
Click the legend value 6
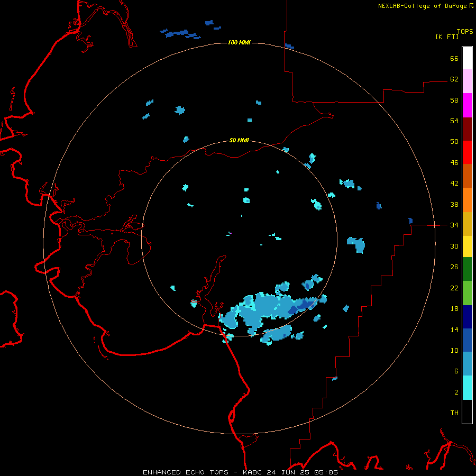[x=456, y=371]
